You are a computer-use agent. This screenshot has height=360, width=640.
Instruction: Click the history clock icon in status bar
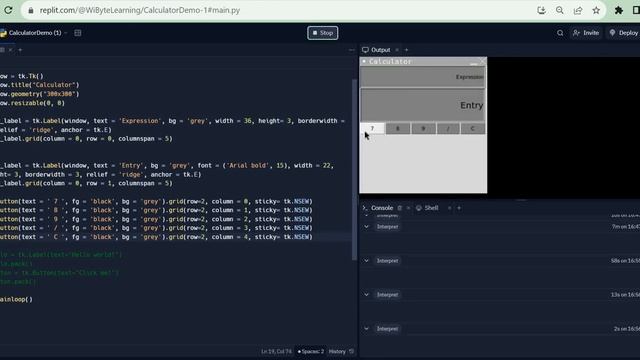351,351
